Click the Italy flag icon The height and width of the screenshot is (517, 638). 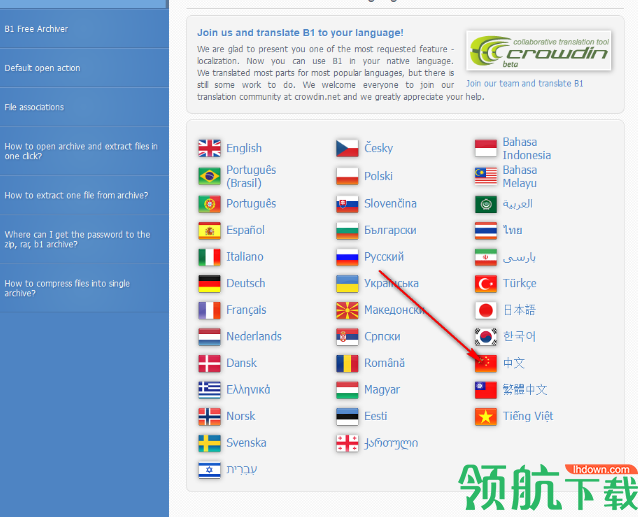(209, 257)
